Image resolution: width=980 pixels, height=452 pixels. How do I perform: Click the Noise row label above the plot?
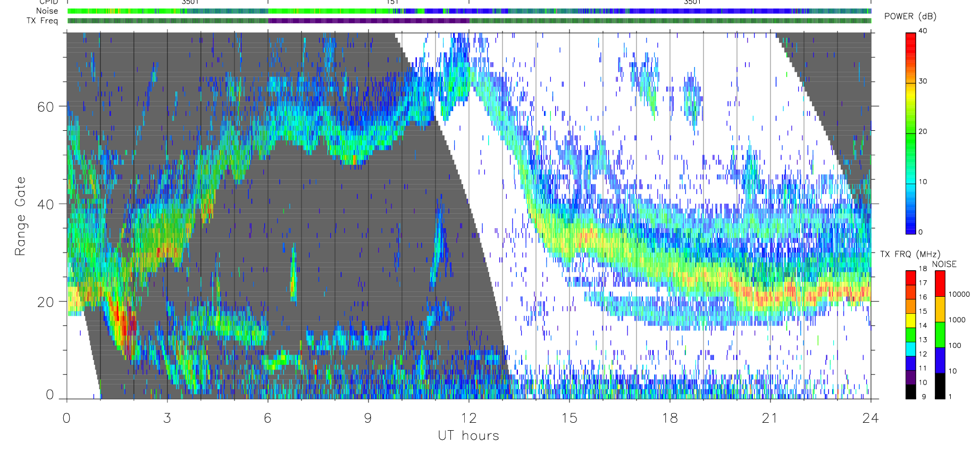click(47, 11)
